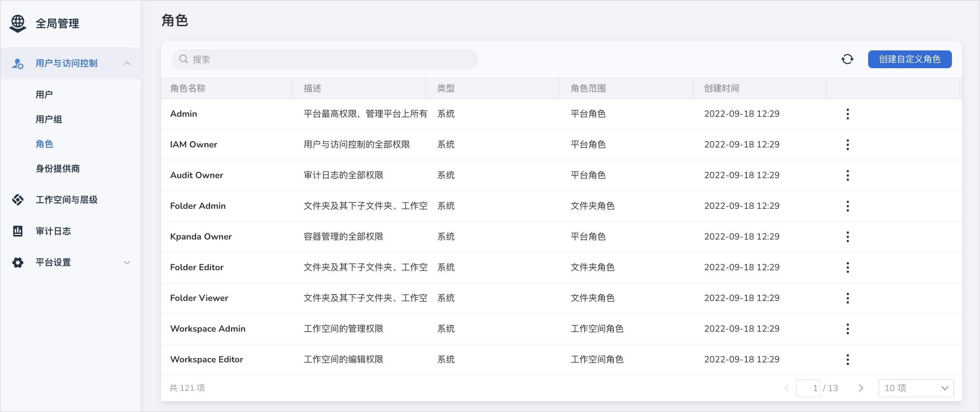
Task: Click description 工作空间的管理权限
Action: point(344,329)
